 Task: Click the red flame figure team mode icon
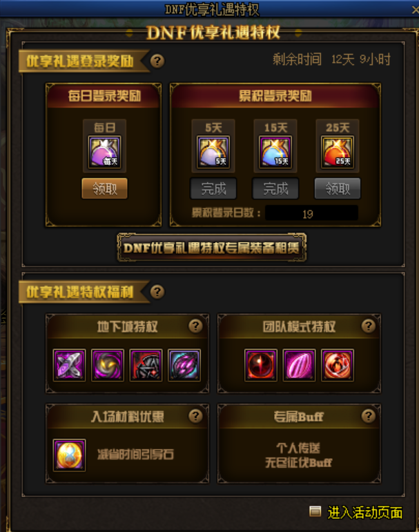pyautogui.click(x=338, y=365)
